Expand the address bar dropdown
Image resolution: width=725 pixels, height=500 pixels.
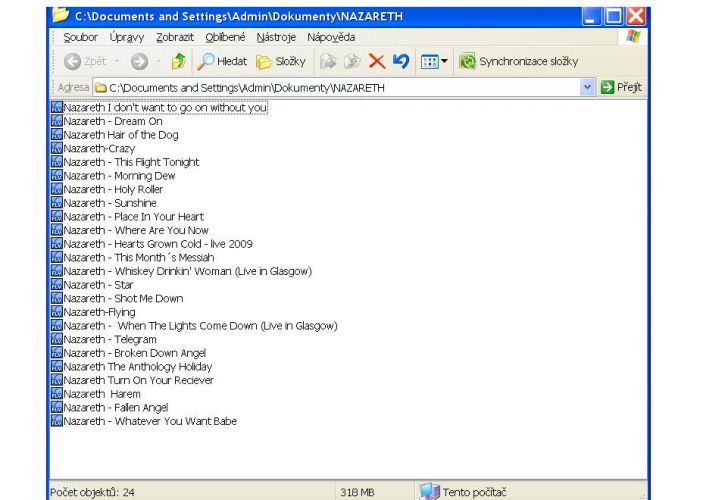coord(587,87)
